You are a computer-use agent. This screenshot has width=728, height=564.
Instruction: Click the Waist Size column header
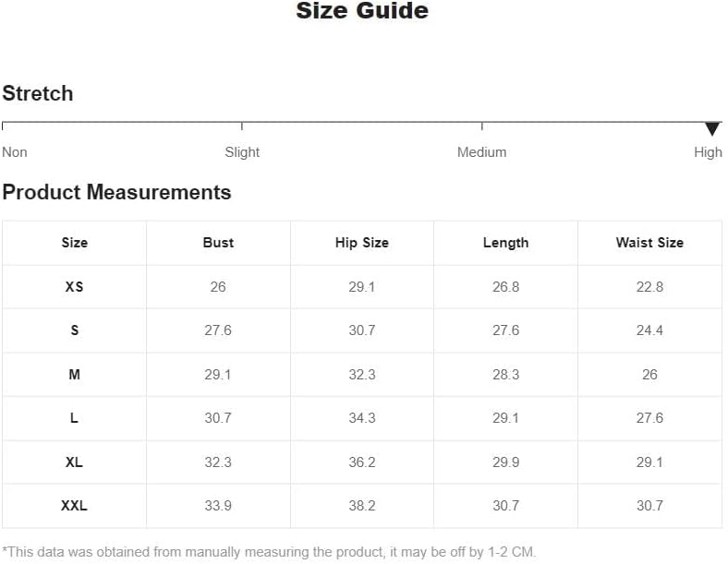(x=649, y=243)
